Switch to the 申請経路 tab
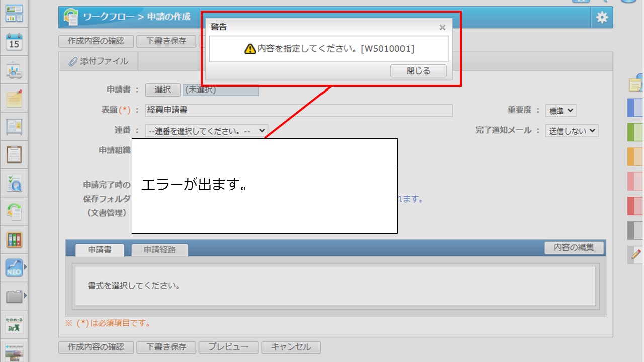 (x=160, y=250)
